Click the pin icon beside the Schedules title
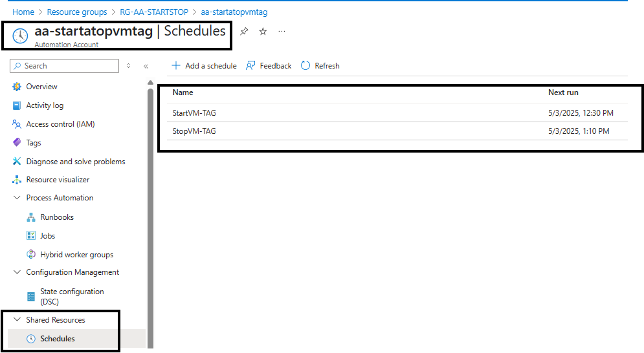The width and height of the screenshot is (644, 353). (x=244, y=31)
